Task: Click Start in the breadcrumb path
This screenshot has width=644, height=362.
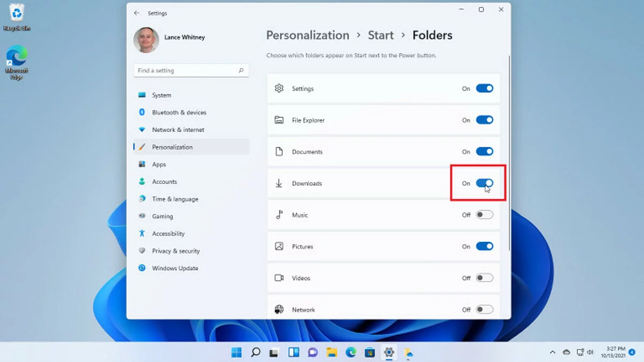Action: point(380,35)
